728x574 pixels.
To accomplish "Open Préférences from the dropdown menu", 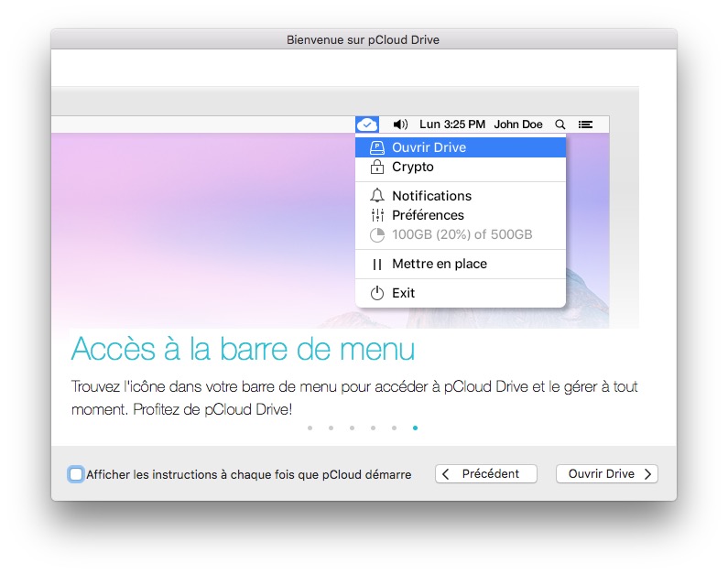I will click(461, 215).
